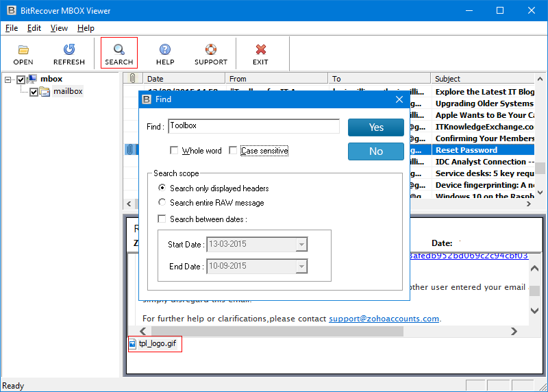The width and height of the screenshot is (548, 392).
Task: Enable the Case sensitive checkbox
Action: (x=233, y=150)
